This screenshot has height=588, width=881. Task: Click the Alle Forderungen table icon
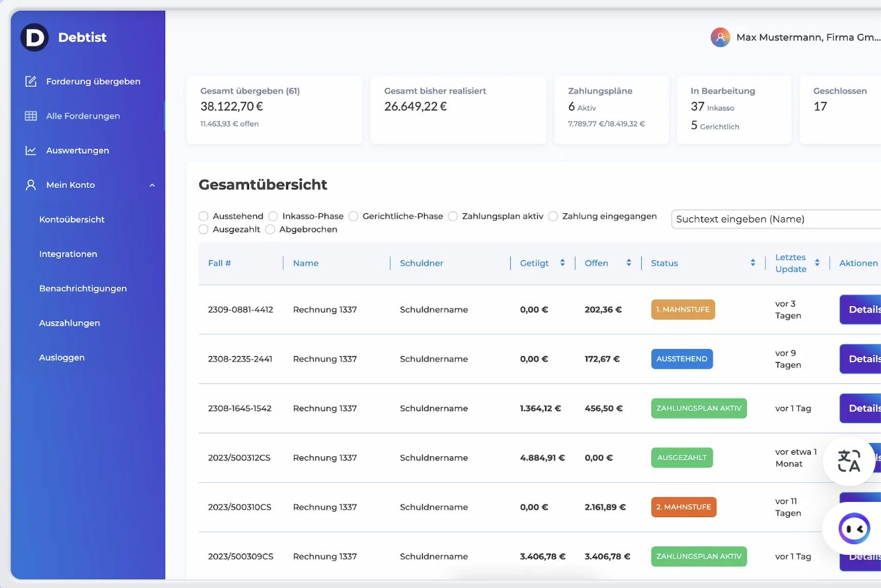tap(30, 116)
